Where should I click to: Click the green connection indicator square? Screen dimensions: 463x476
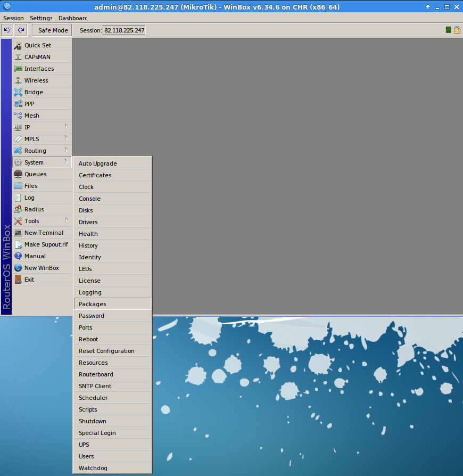click(x=449, y=30)
